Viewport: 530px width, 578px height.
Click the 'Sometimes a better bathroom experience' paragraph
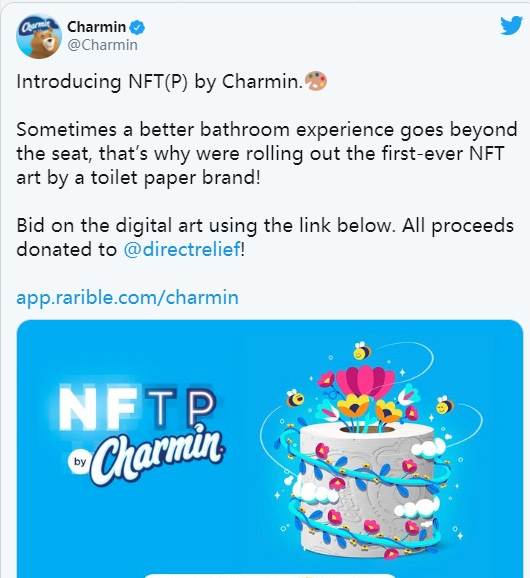(x=266, y=153)
